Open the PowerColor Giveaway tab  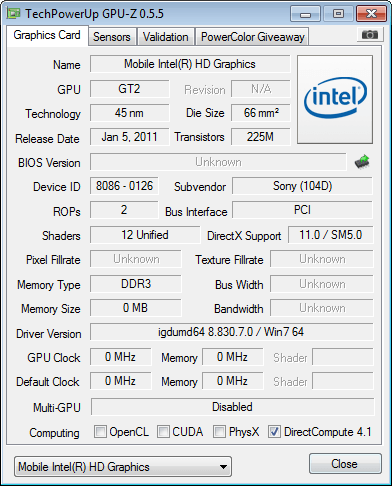[253, 37]
